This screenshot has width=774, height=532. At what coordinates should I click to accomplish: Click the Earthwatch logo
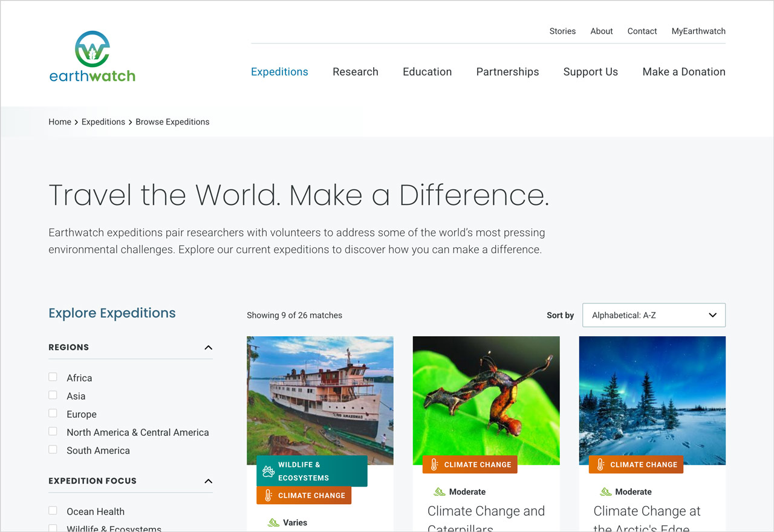[x=92, y=56]
